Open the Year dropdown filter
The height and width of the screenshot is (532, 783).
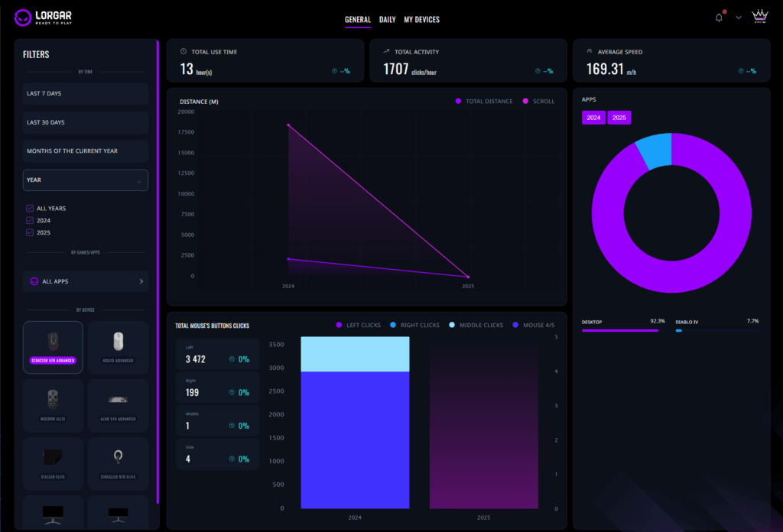(85, 180)
